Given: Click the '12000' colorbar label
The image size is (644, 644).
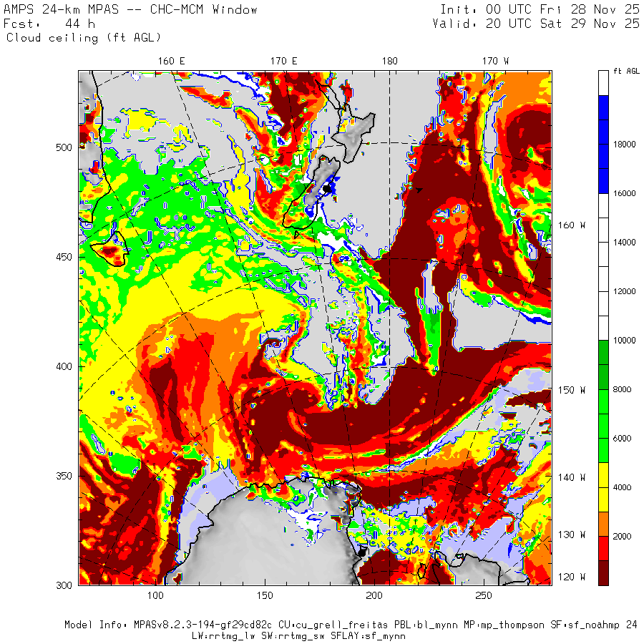Looking at the screenshot, I should [x=624, y=292].
